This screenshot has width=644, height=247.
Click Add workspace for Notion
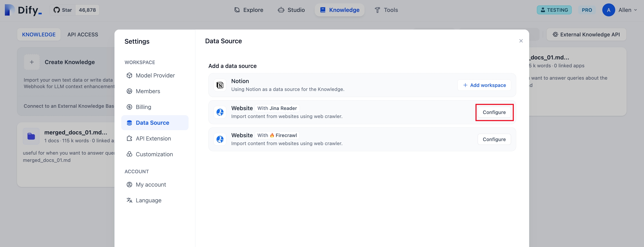point(484,85)
